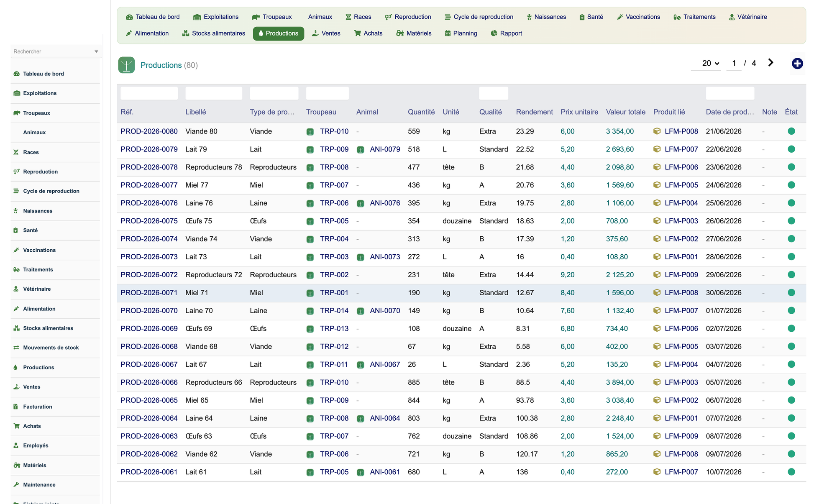Go to next page with the right chevron
This screenshot has width=814, height=504.
pyautogui.click(x=770, y=63)
